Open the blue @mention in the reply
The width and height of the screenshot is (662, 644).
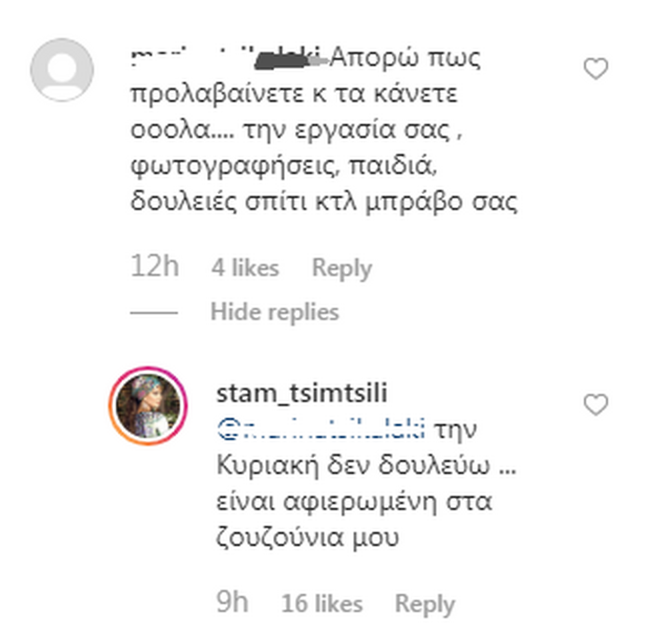(321, 429)
